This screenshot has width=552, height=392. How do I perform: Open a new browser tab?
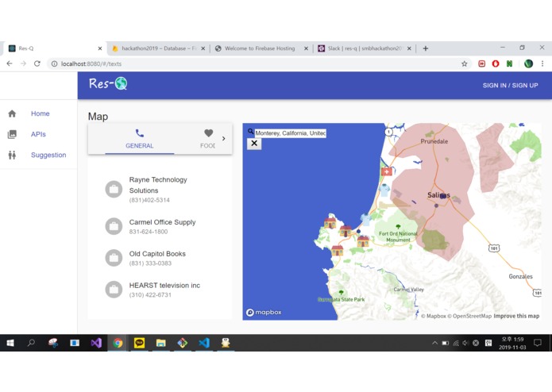[425, 48]
